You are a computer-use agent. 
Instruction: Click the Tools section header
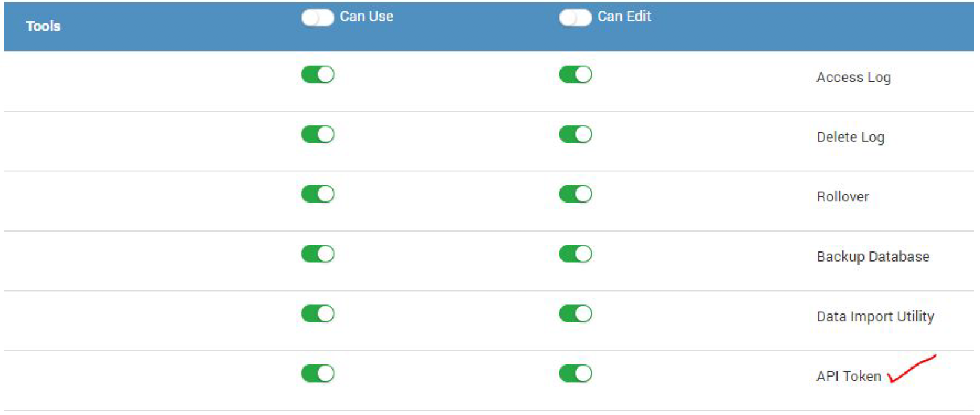pos(43,26)
